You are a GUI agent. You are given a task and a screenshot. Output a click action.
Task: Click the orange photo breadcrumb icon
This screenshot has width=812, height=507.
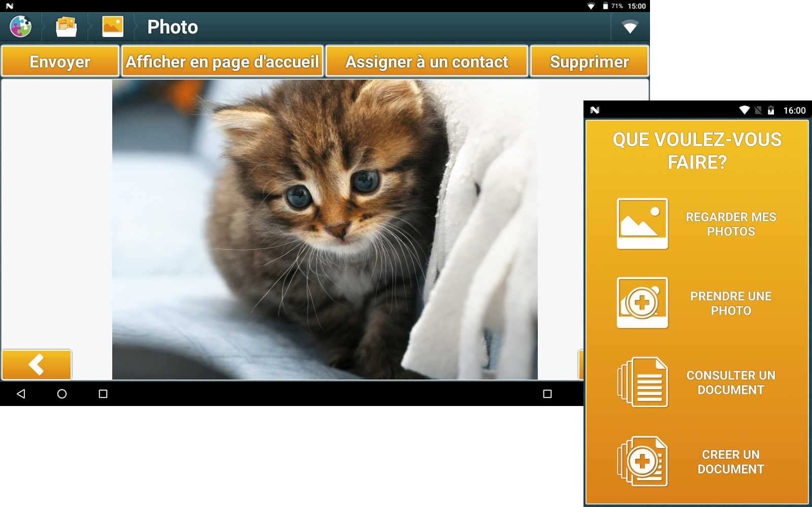point(112,26)
